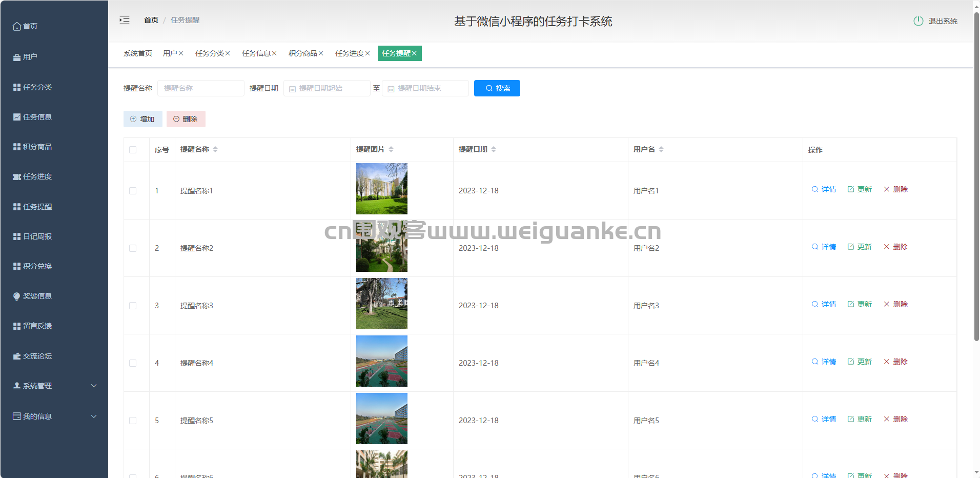Switch to the 系统首页 tab
Viewport: 980px width, 478px height.
(x=137, y=53)
